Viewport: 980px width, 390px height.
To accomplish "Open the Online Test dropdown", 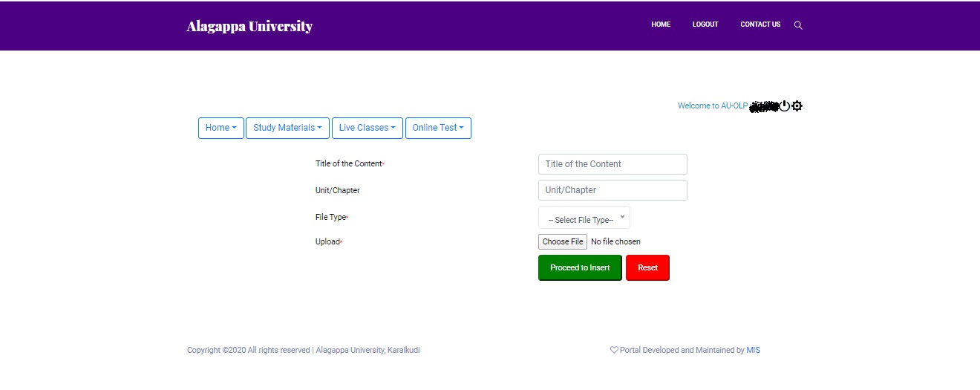I will tap(438, 128).
